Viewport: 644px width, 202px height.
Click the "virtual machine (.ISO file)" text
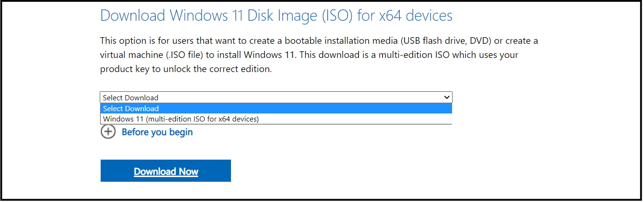(152, 55)
